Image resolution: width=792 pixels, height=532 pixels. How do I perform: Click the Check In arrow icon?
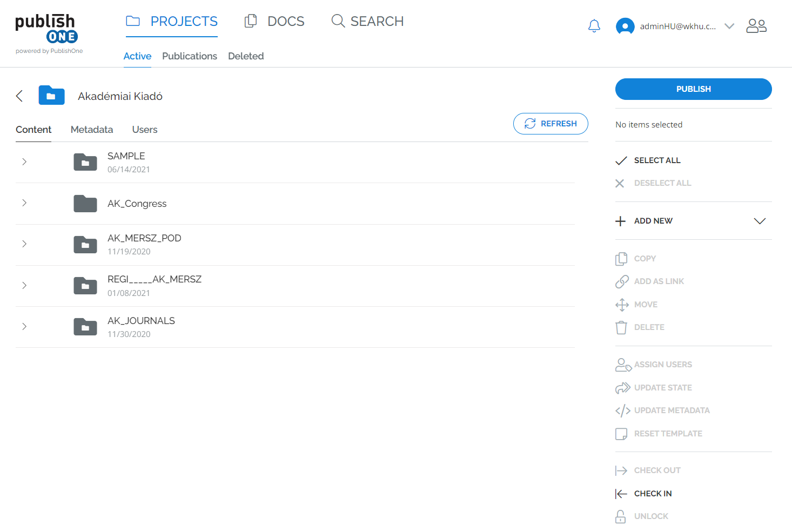pos(621,494)
